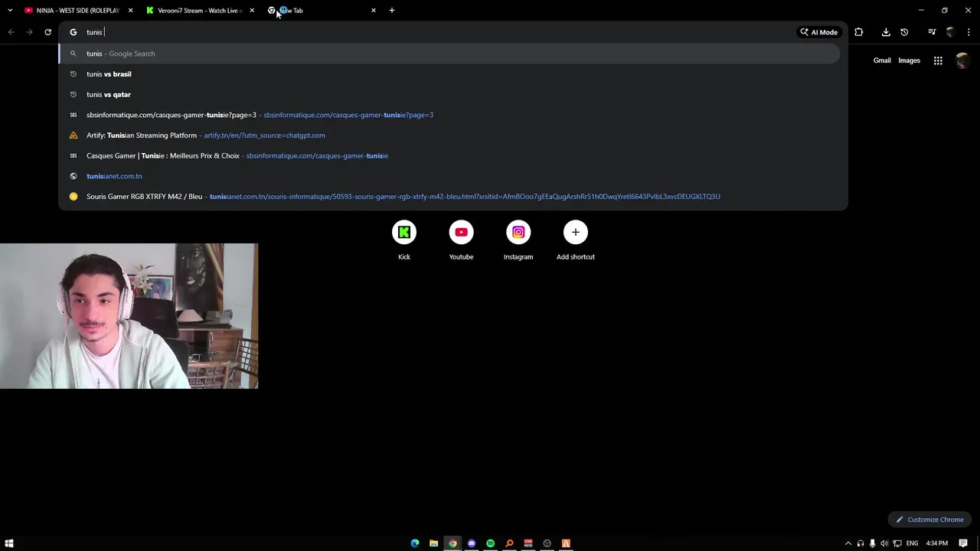Select tunisianet.com.tn suggestion

(x=449, y=176)
